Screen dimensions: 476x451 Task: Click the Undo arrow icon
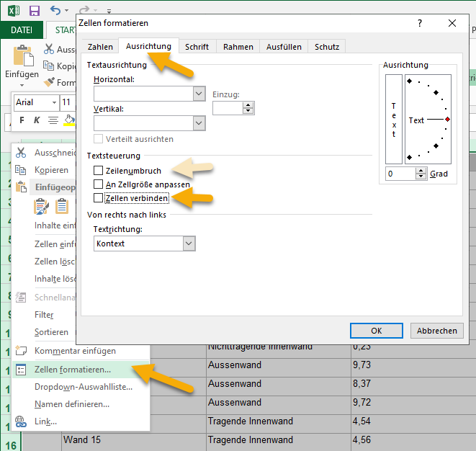pyautogui.click(x=55, y=11)
